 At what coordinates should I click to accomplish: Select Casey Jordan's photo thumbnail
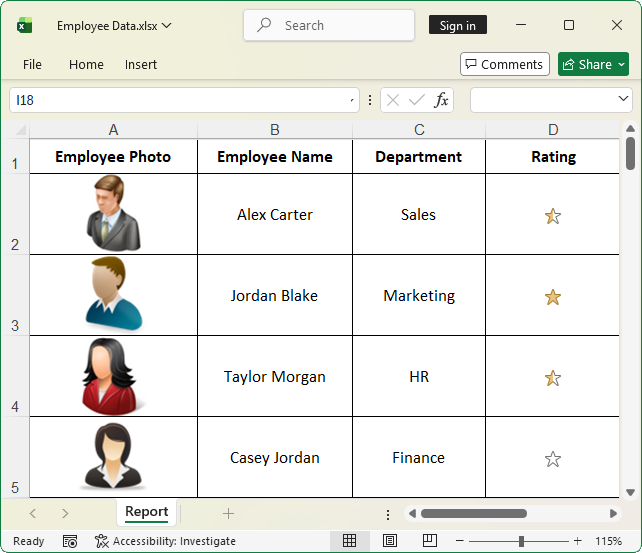click(113, 456)
